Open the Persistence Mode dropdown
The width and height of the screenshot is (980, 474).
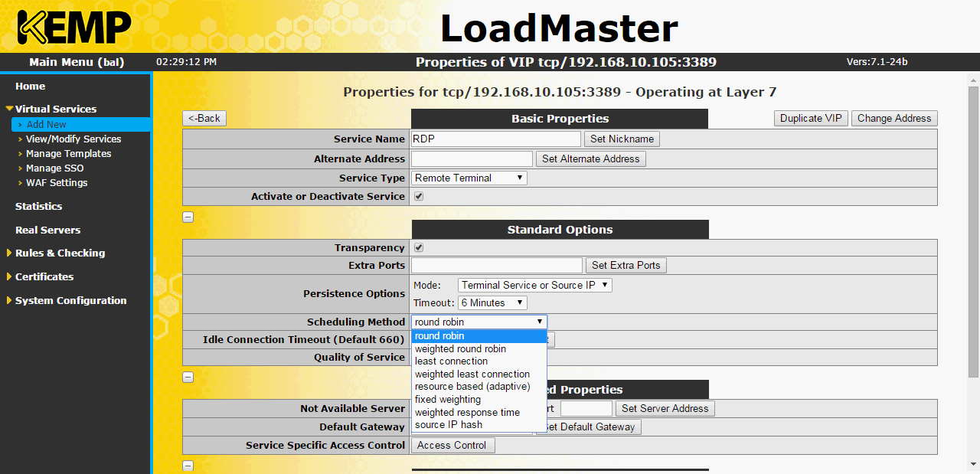click(x=535, y=285)
